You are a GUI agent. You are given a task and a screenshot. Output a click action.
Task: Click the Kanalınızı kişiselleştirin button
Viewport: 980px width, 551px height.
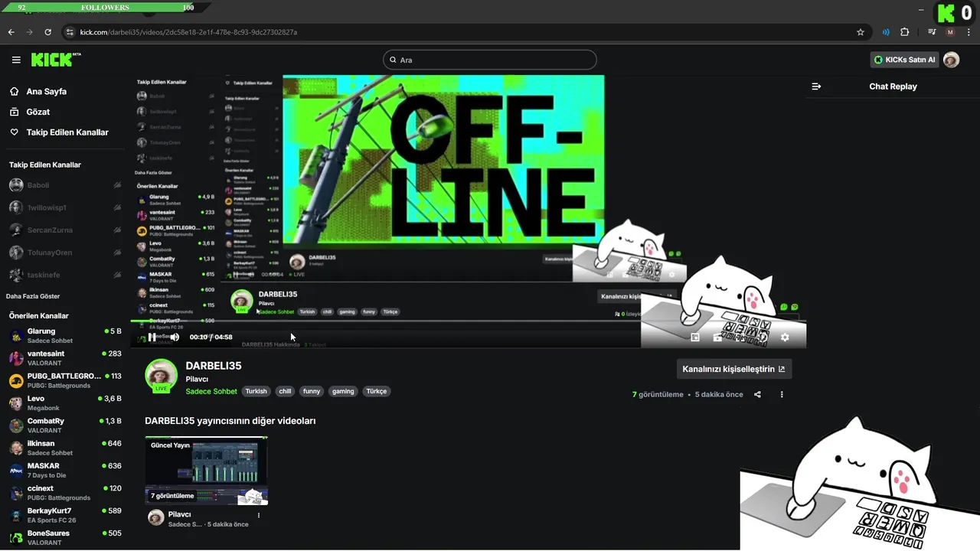[734, 369]
